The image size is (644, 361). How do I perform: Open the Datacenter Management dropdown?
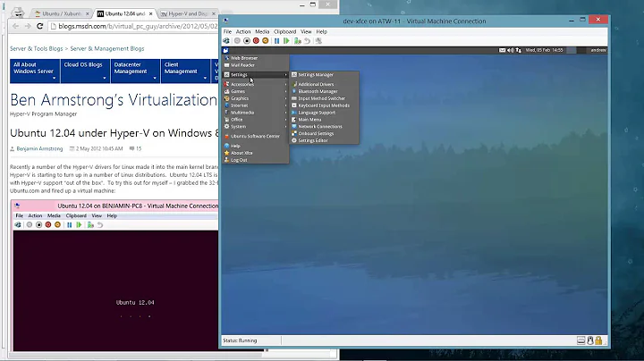(135, 71)
